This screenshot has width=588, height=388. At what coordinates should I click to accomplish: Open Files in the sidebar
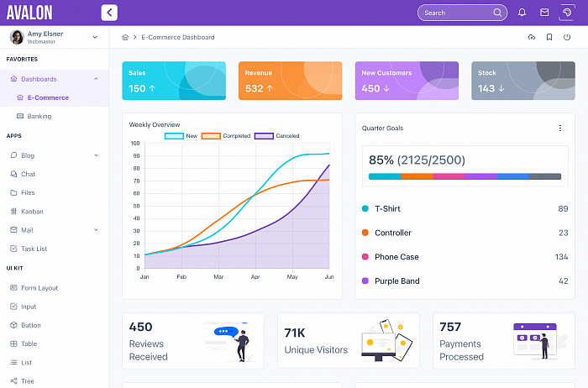pos(55,192)
